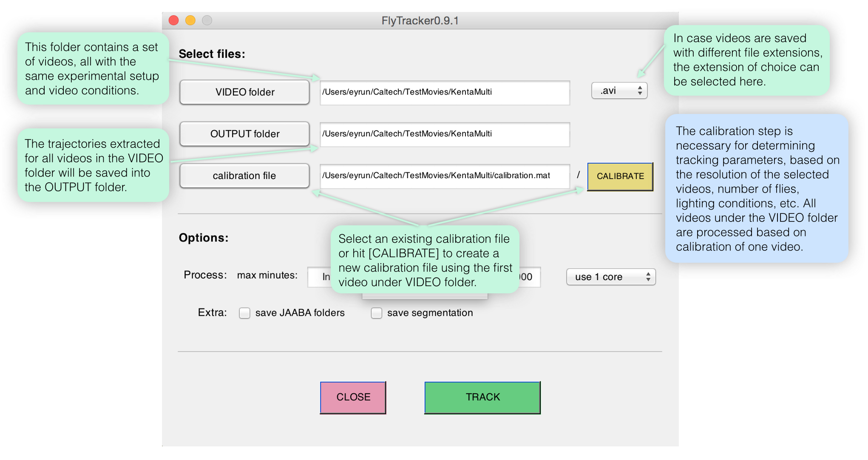Screen dimensions: 868x460
Task: Click the red window close dot
Action: [x=173, y=20]
